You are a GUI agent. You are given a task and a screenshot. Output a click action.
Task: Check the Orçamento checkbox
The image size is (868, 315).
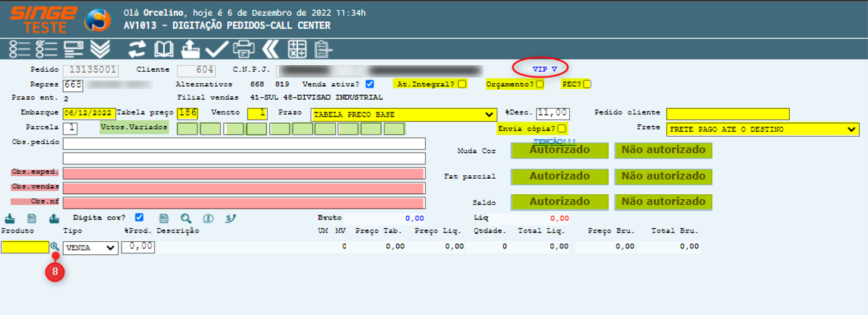tap(540, 84)
